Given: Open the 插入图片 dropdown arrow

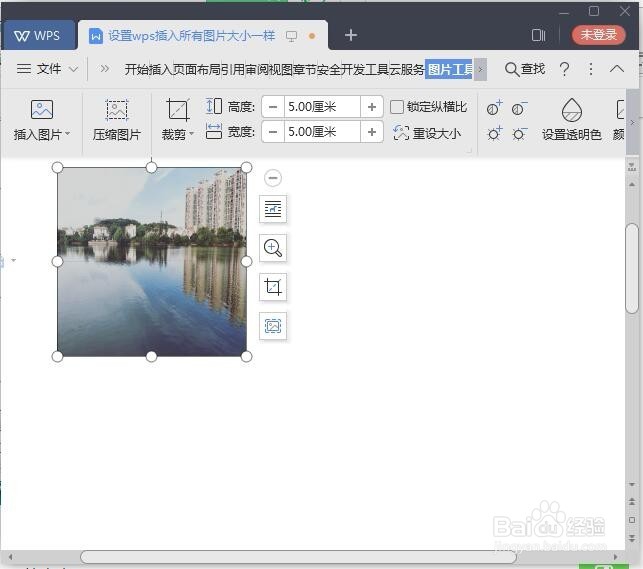Looking at the screenshot, I should (68, 134).
